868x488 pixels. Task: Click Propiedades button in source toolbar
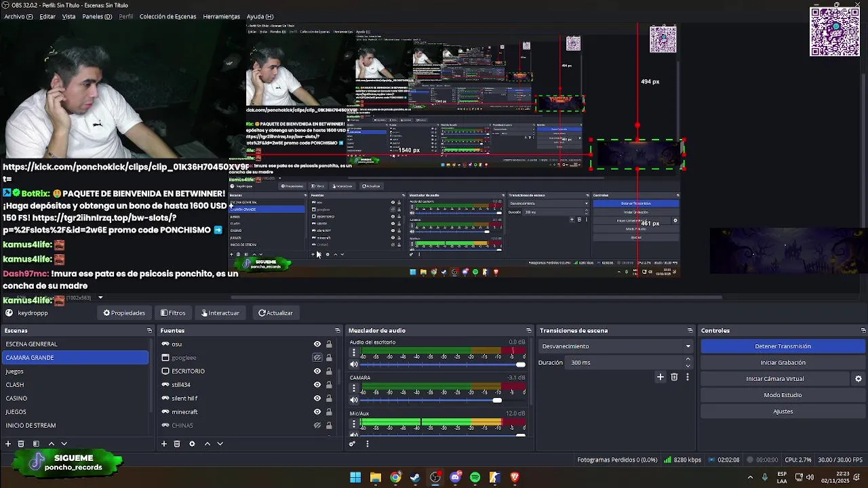point(124,313)
